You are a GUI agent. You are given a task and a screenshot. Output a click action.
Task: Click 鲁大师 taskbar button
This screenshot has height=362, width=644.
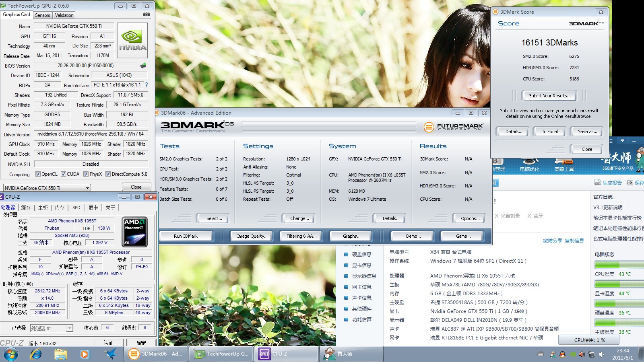coord(351,354)
